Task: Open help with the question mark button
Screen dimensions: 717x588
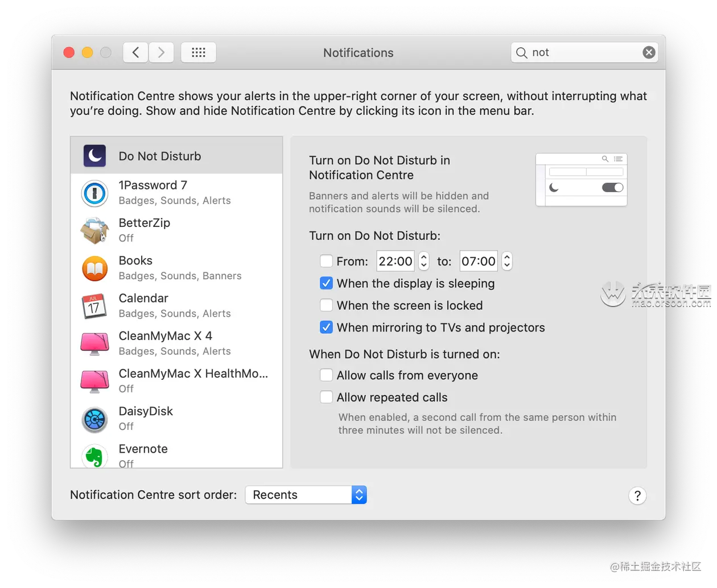Action: (637, 495)
